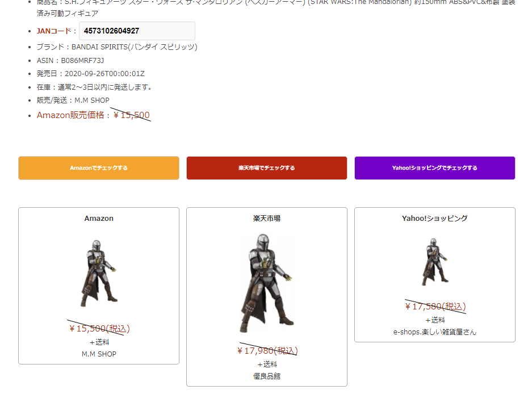The height and width of the screenshot is (394, 532).
Task: Click the Amazon card heading
Action: point(99,218)
